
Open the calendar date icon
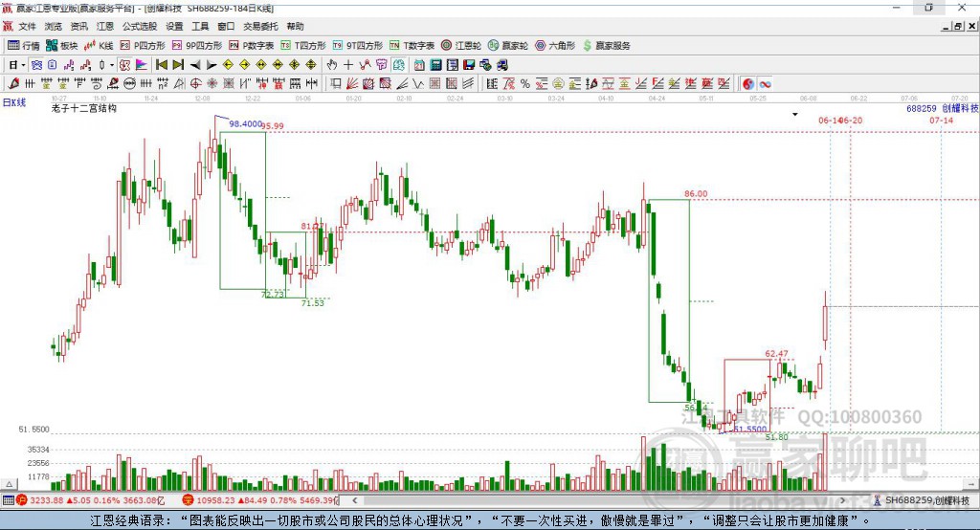coord(419,65)
